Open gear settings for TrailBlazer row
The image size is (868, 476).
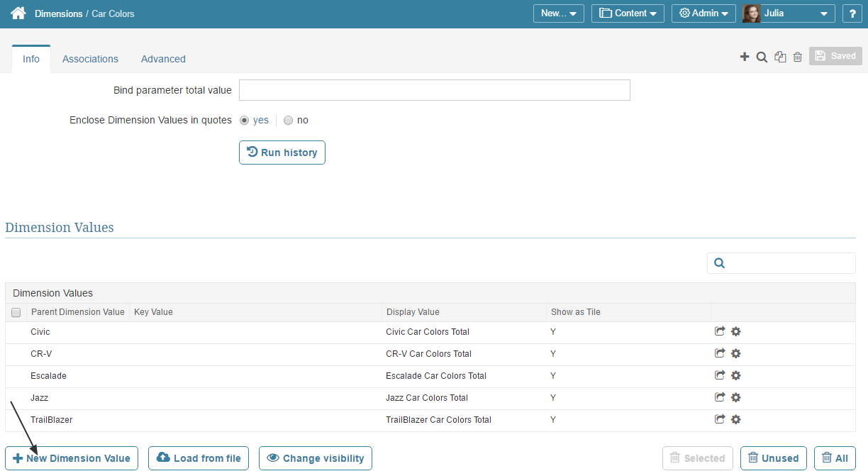(736, 420)
